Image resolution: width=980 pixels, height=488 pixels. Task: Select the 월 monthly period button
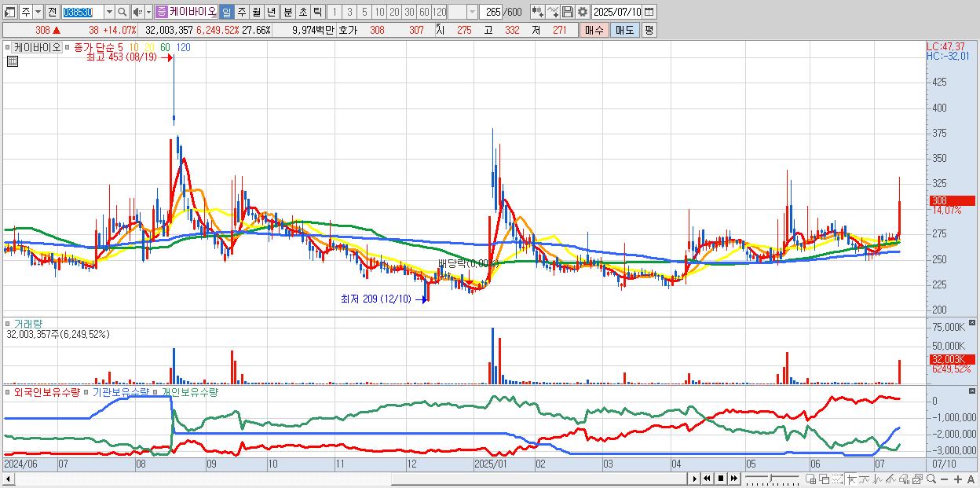click(x=256, y=12)
